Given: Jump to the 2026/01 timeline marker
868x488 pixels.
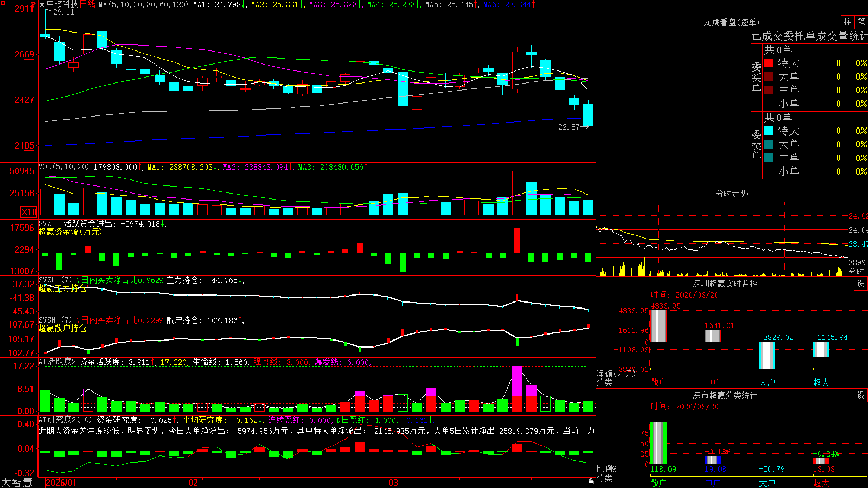Looking at the screenshot, I should [61, 483].
